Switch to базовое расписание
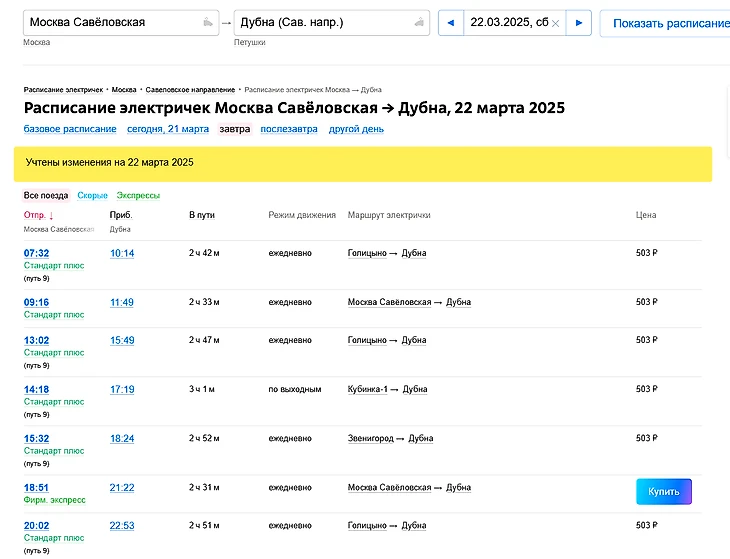Viewport: 730px width, 559px height. click(x=70, y=129)
